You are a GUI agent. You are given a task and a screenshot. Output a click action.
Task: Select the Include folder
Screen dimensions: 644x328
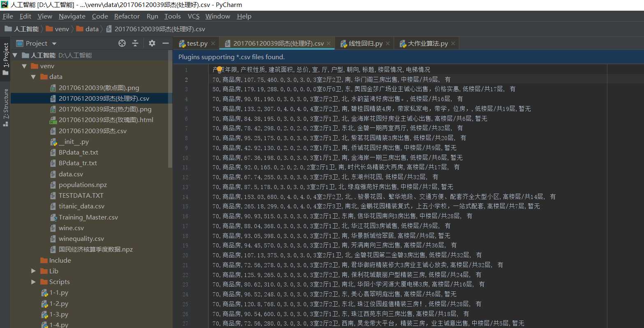coord(60,260)
